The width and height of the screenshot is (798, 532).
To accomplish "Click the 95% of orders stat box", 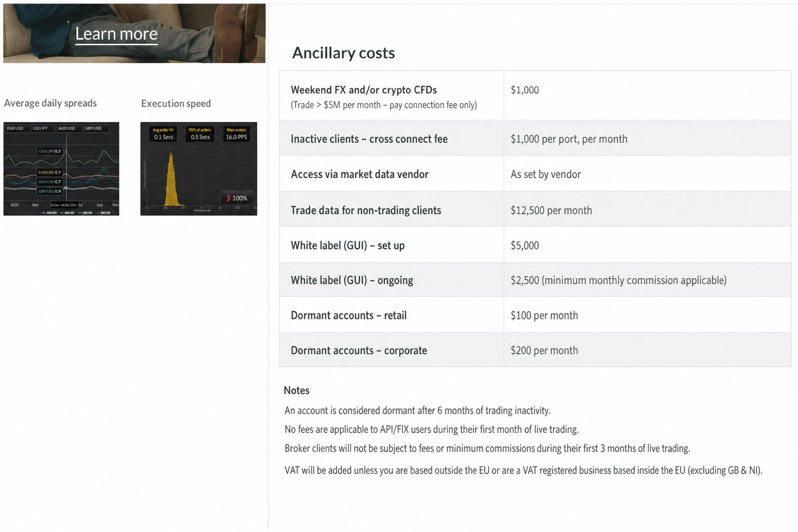I will 200,134.
